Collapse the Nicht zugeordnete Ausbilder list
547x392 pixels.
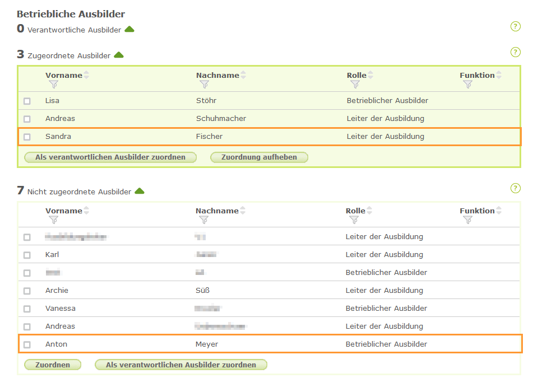(140, 191)
